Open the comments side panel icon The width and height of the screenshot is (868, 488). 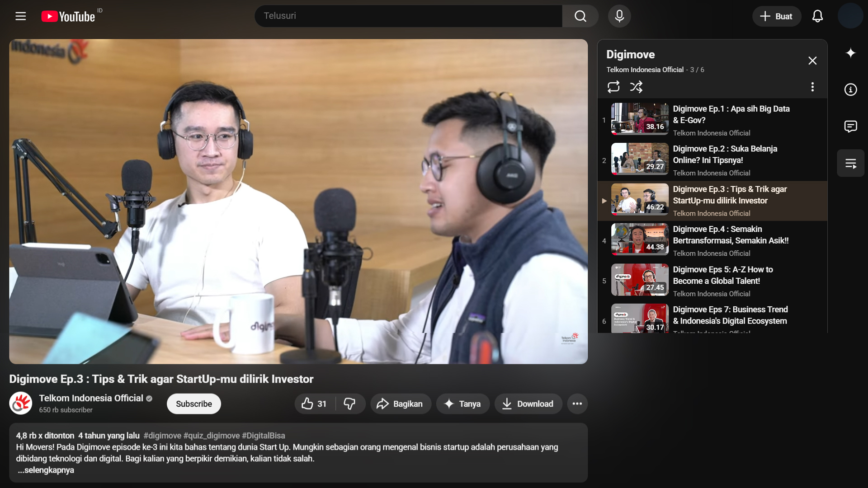(x=850, y=126)
